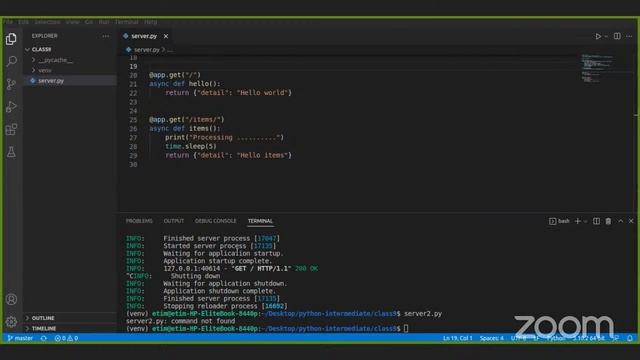Click the master branch status item
This screenshot has height=360, width=640.
(20, 338)
